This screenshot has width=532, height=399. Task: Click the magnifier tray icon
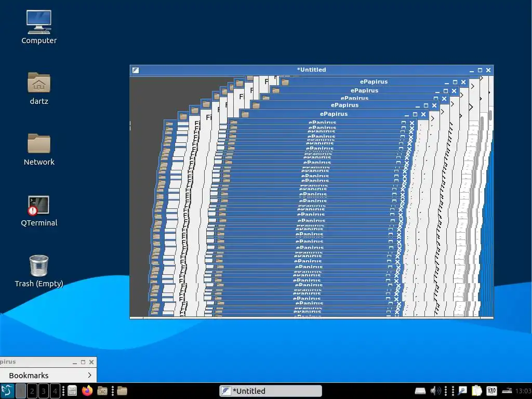point(462,391)
